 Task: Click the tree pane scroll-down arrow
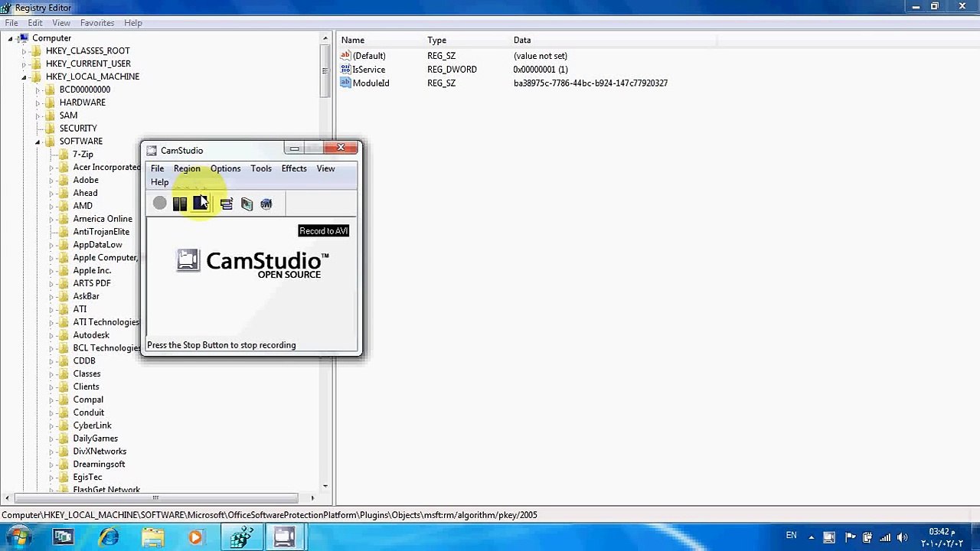point(325,487)
